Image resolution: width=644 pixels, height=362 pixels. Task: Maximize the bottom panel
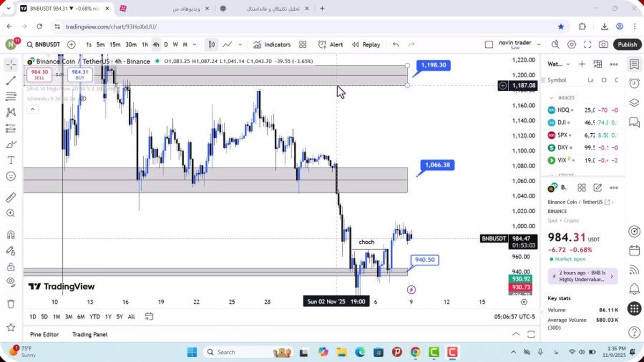pyautogui.click(x=531, y=334)
